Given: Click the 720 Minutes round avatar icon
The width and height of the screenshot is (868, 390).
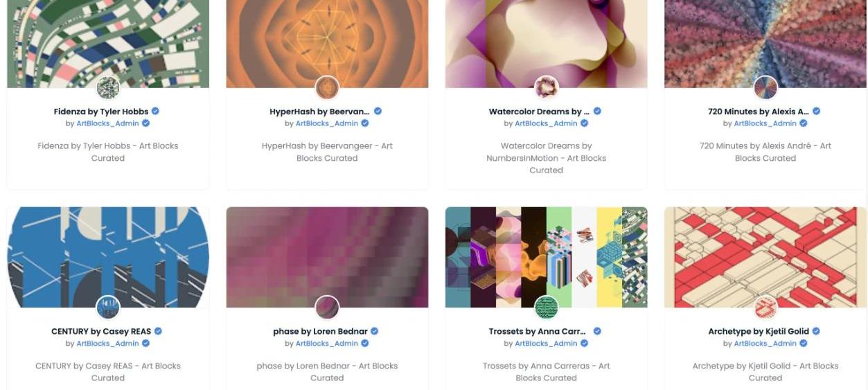Looking at the screenshot, I should point(765,88).
